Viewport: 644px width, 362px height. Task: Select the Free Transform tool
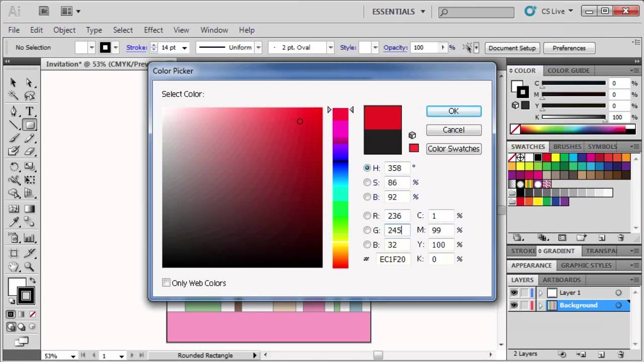(x=29, y=179)
